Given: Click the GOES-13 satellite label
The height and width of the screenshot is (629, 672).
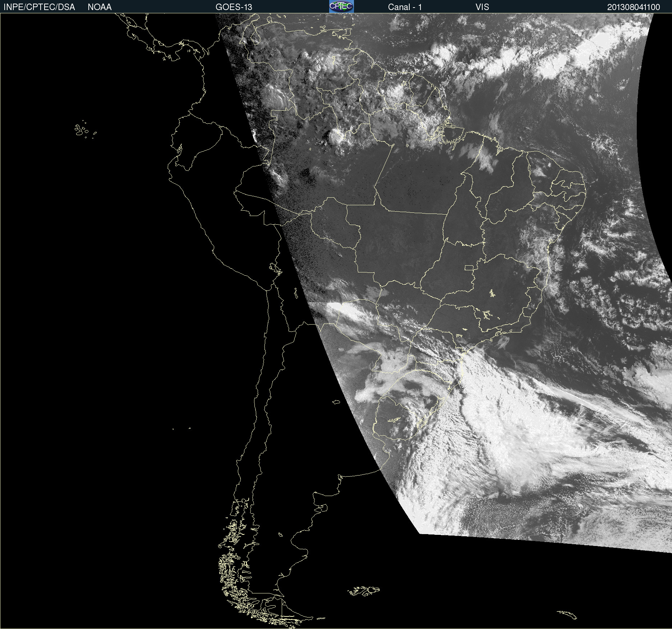Looking at the screenshot, I should (x=234, y=7).
